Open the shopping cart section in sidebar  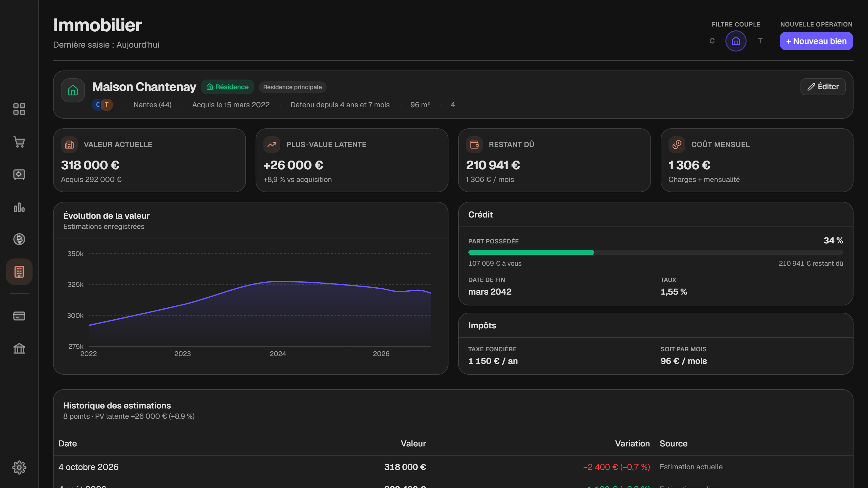click(x=19, y=142)
